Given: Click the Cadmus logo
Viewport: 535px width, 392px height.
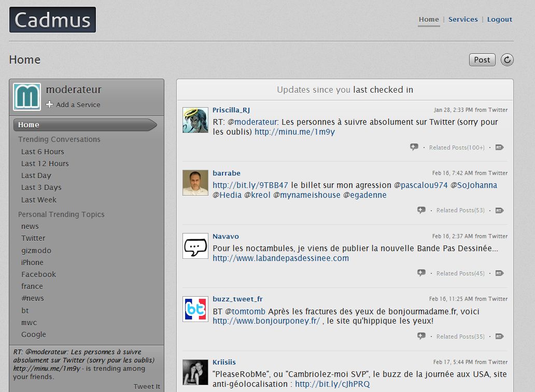Looking at the screenshot, I should 52,20.
